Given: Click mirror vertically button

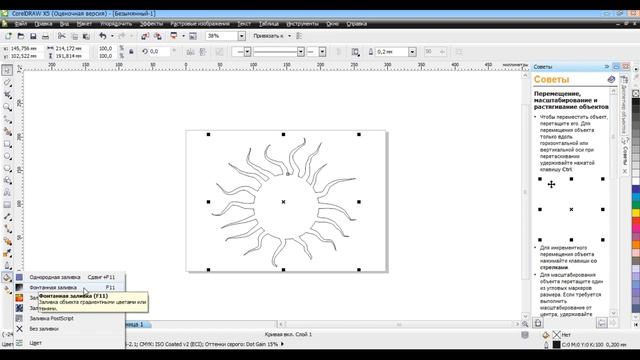Looking at the screenshot, I should (x=203, y=52).
